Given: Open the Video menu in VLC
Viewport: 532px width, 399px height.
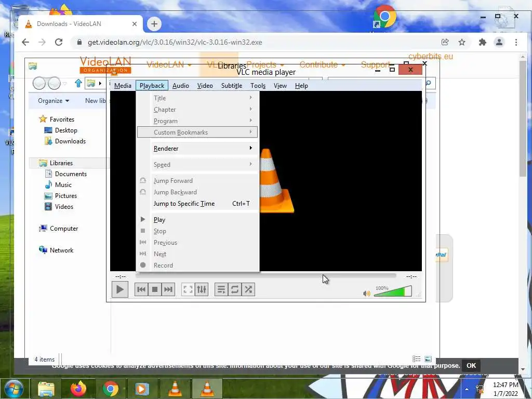Looking at the screenshot, I should click(205, 86).
